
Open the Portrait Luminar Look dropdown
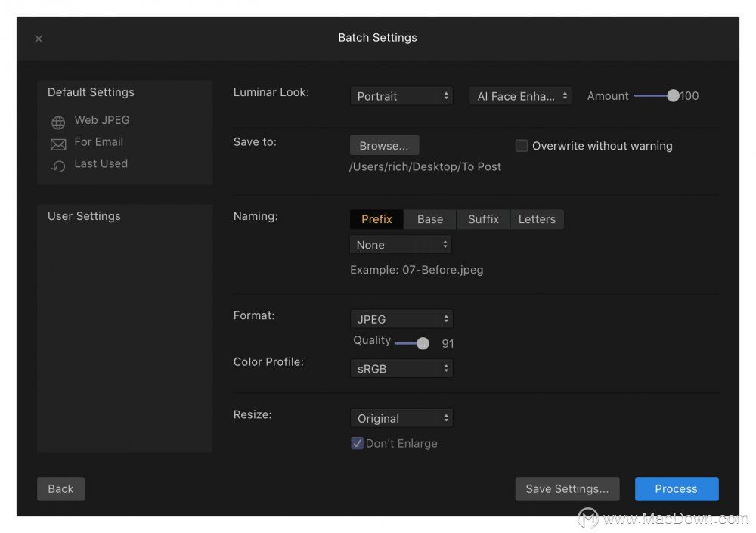tap(401, 96)
